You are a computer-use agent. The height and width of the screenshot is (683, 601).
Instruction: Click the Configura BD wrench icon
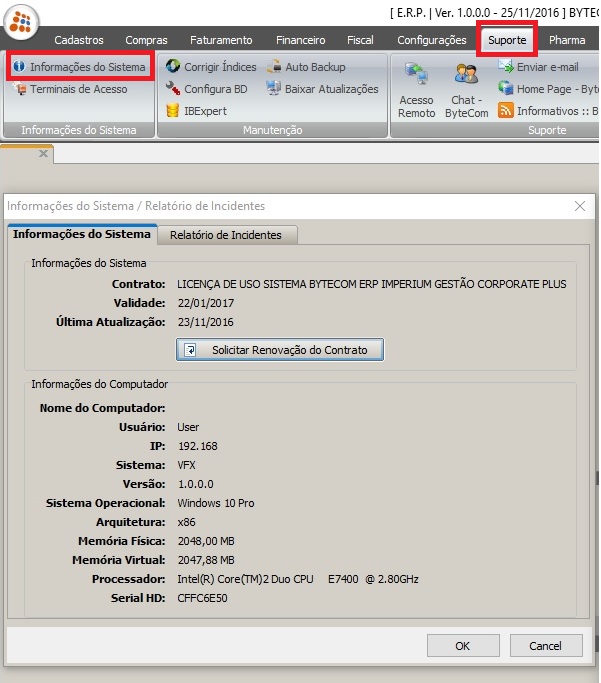pyautogui.click(x=173, y=88)
